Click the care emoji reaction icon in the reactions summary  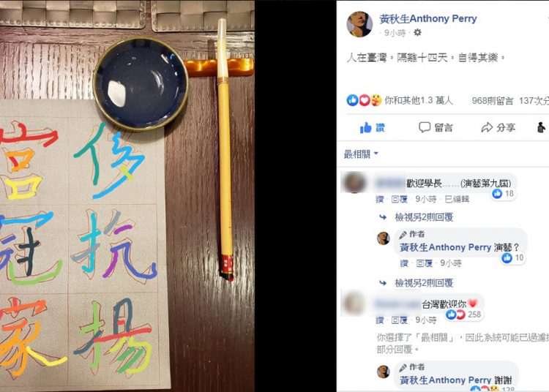376,100
